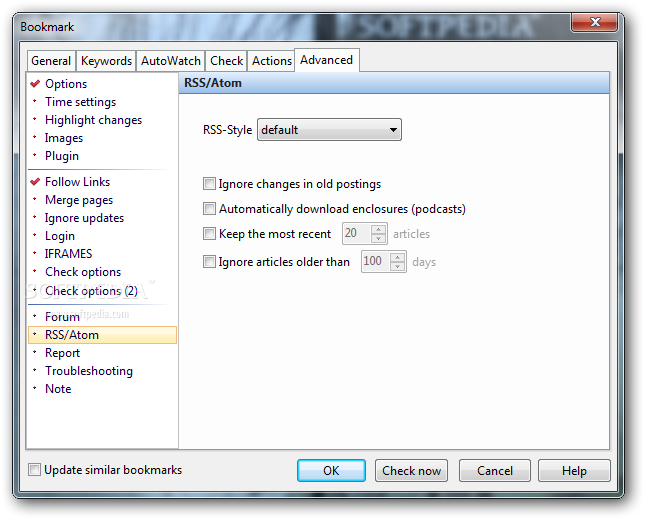Select Images in the sidebar list
The width and height of the screenshot is (645, 519).
point(64,138)
